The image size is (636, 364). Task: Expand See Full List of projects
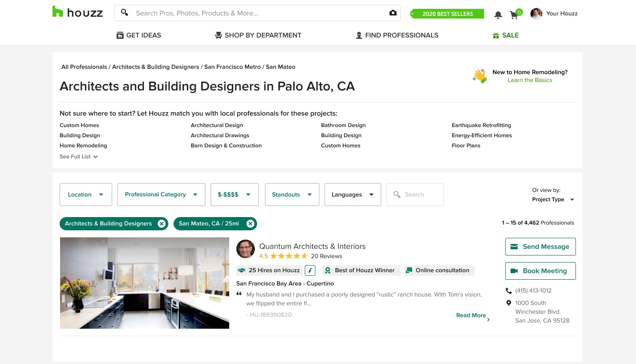(79, 157)
